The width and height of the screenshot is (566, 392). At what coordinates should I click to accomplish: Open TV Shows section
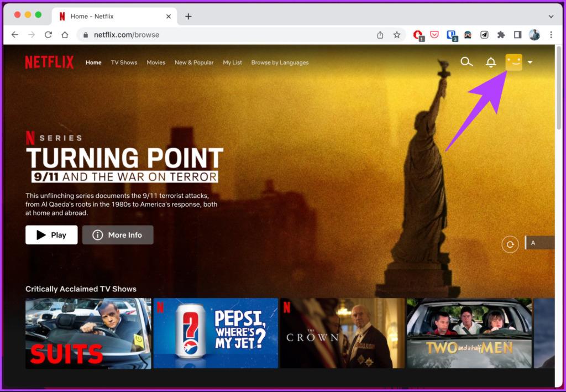[124, 62]
